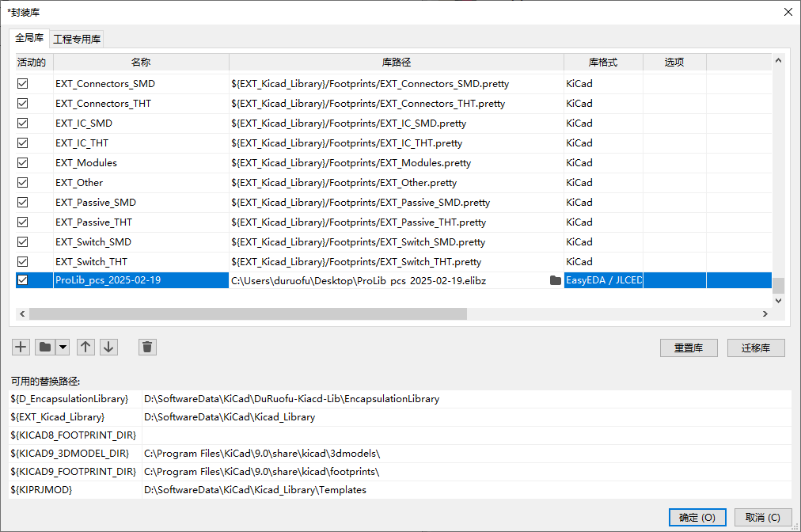Move selected library down with arrow icon
Image resolution: width=801 pixels, height=532 pixels.
coord(108,347)
